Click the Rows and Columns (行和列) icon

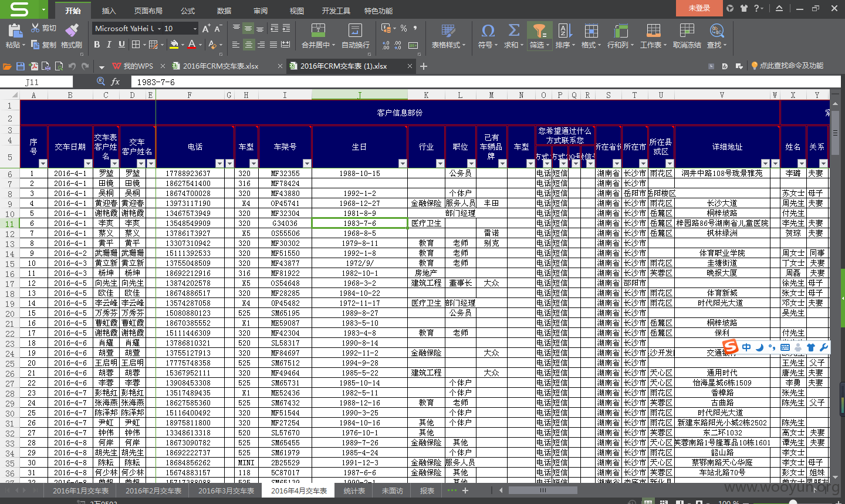click(x=621, y=31)
